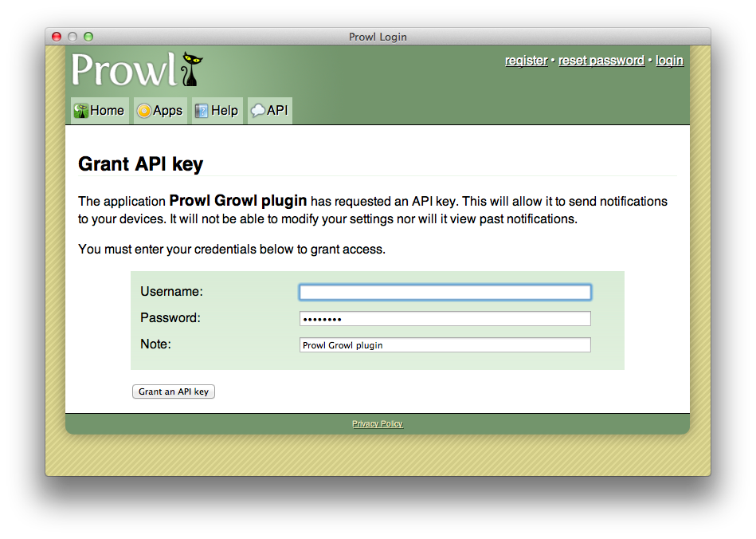Follow the login link
This screenshot has width=756, height=539.
coord(669,61)
